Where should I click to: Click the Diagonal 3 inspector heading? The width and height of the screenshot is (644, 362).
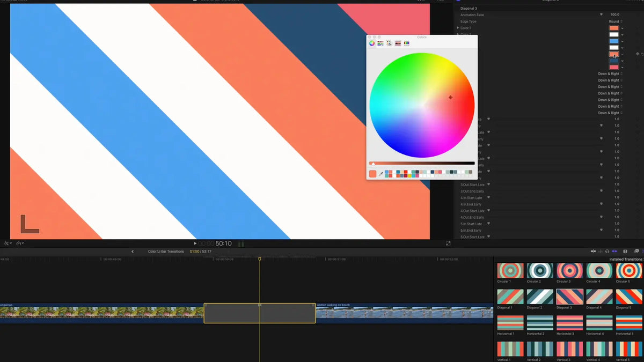[469, 9]
